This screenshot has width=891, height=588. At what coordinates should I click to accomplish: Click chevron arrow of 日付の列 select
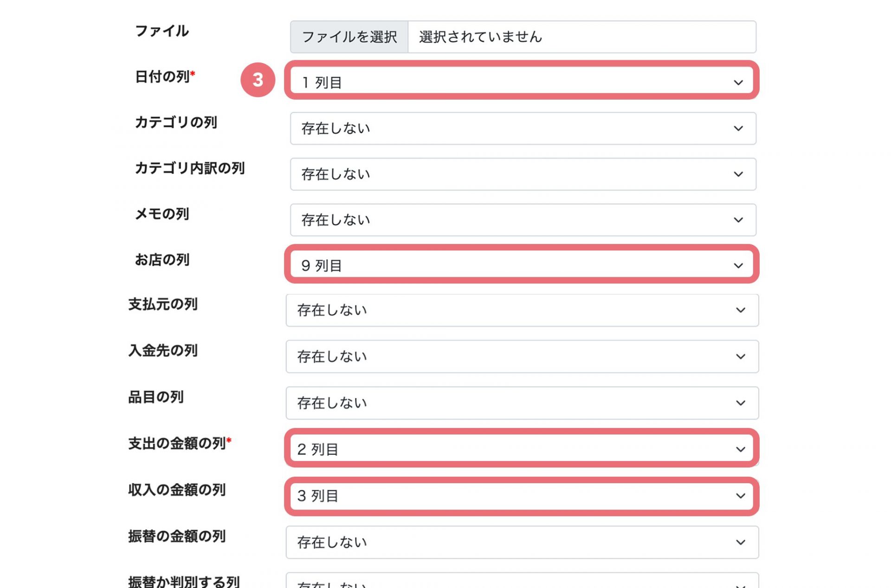coord(738,83)
